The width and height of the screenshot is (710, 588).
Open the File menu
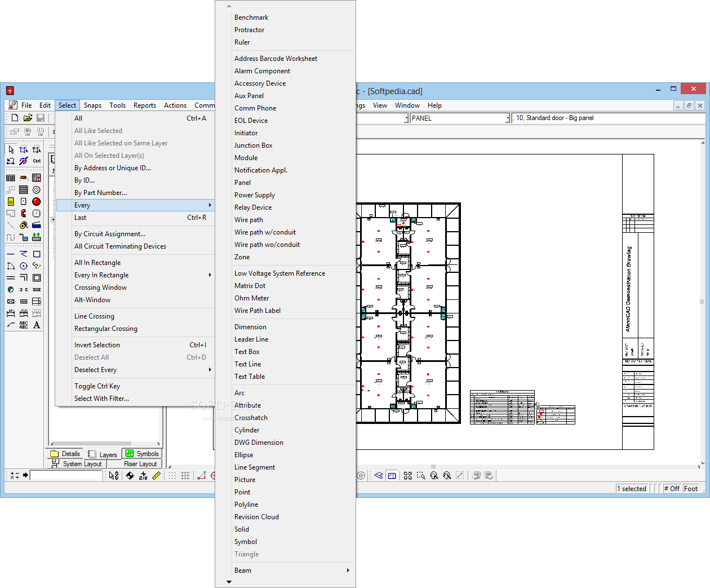[x=26, y=105]
